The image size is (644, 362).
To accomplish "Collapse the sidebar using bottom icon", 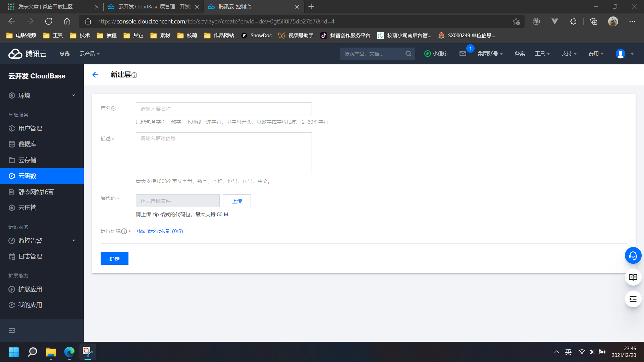I will coord(12,330).
